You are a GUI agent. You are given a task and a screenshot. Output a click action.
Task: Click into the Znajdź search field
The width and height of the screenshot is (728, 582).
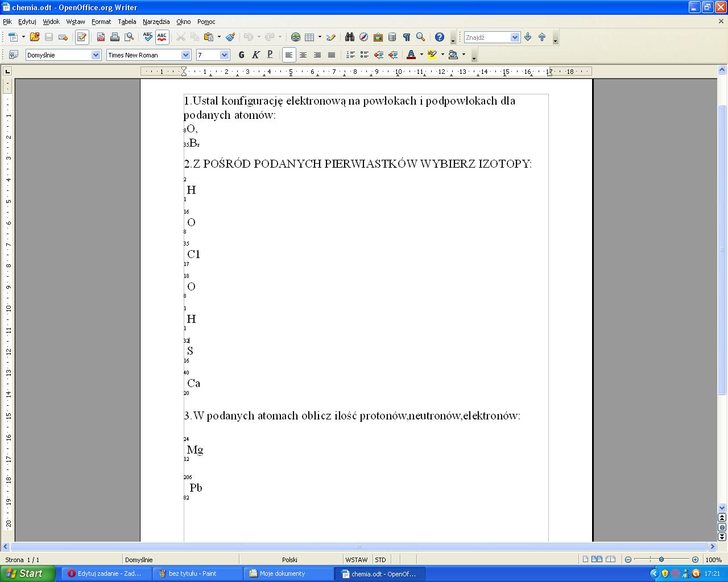487,38
